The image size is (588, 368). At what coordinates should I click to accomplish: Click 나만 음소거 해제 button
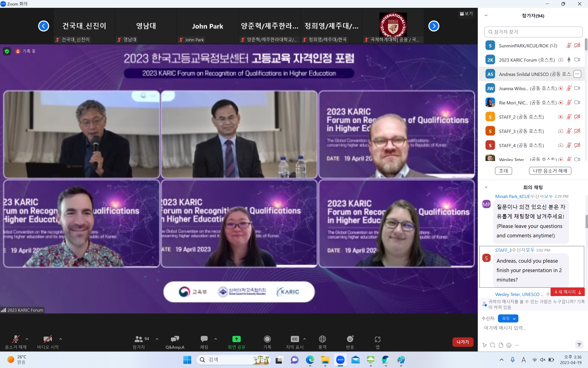click(x=550, y=171)
